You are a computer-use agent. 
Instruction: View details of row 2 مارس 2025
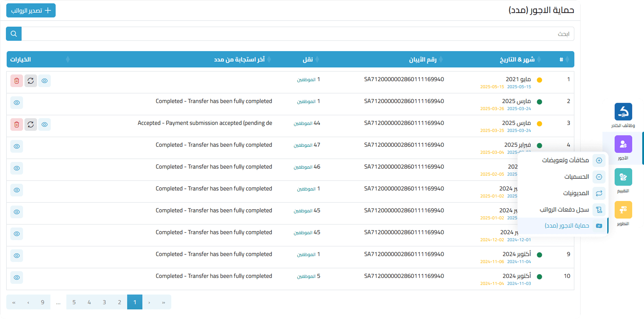[17, 103]
